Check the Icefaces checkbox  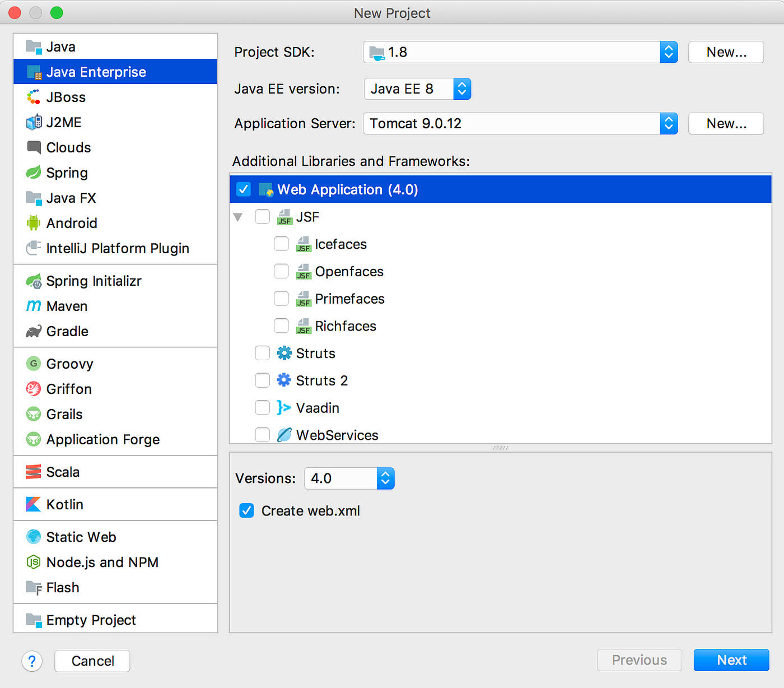click(281, 244)
